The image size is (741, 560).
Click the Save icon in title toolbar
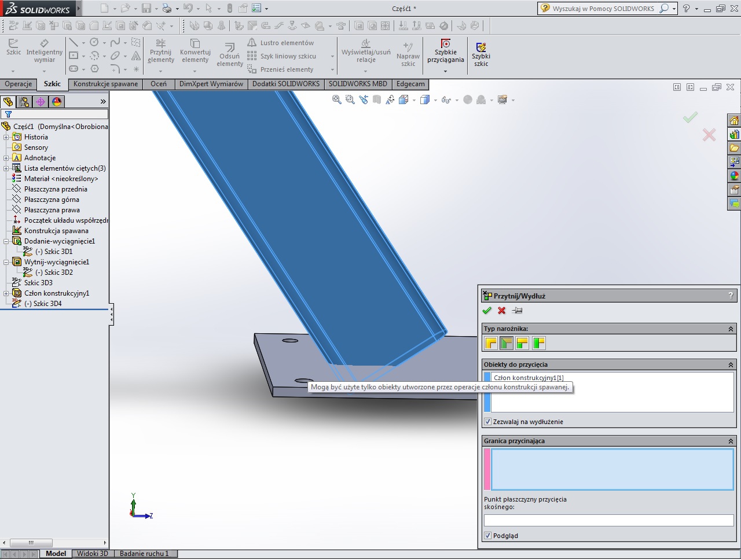tap(146, 8)
